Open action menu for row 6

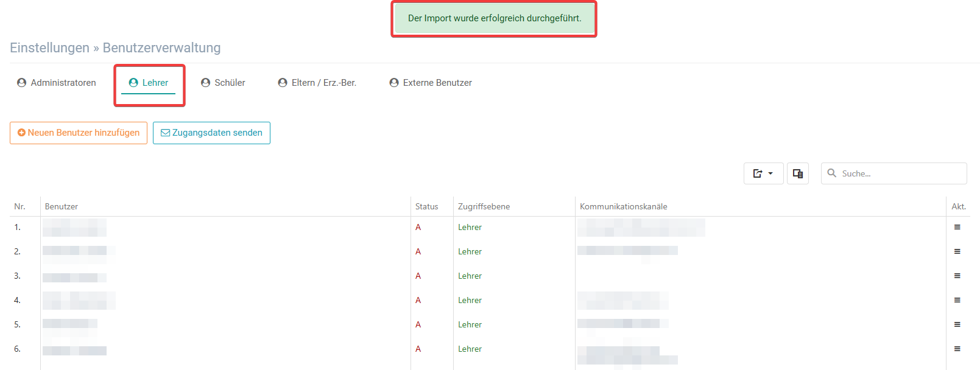(957, 349)
